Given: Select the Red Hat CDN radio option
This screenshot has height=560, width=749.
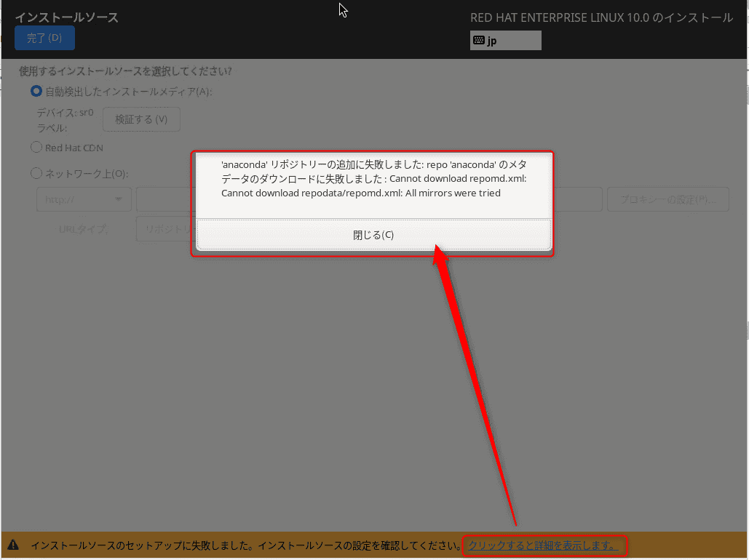Looking at the screenshot, I should 36,147.
